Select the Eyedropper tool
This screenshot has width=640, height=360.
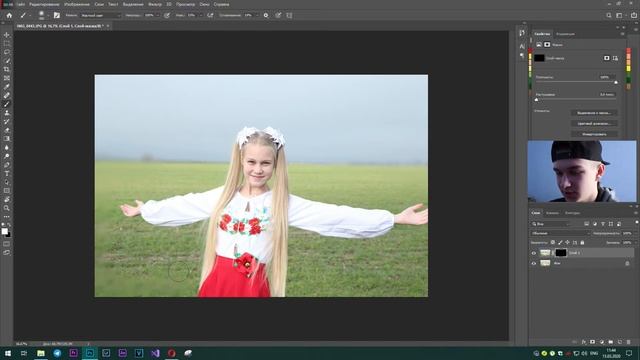(7, 87)
